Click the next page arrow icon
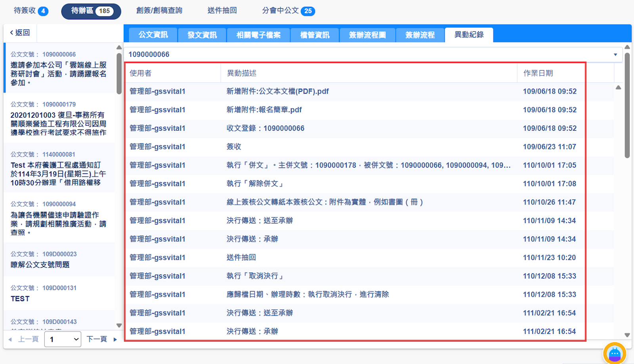 point(115,339)
